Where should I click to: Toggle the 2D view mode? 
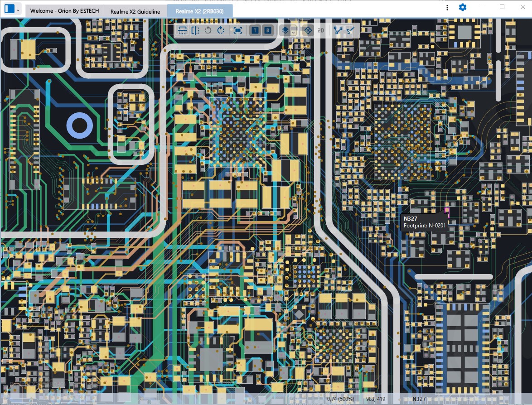(x=321, y=30)
